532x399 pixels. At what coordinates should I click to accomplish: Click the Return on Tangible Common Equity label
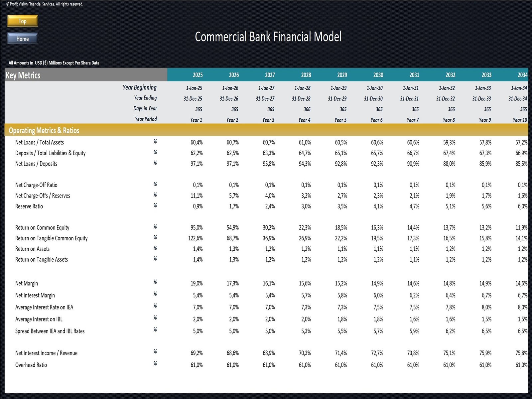tap(51, 238)
